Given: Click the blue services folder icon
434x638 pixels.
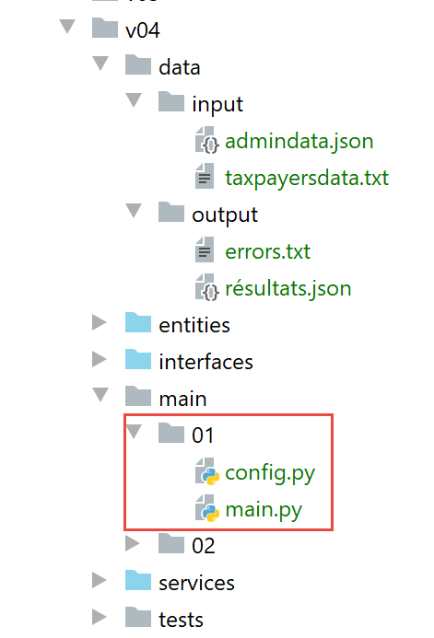Looking at the screenshot, I should 138,580.
